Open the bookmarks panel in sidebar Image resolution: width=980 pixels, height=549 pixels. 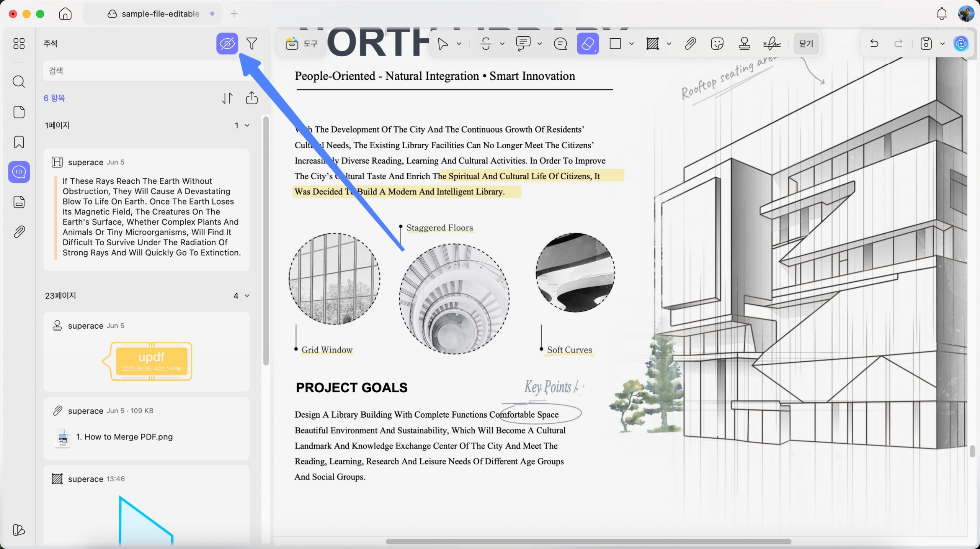(19, 142)
